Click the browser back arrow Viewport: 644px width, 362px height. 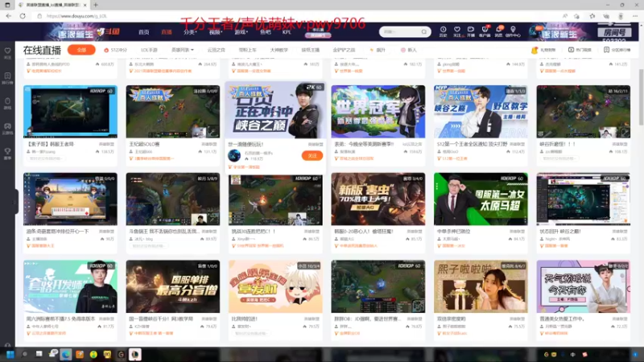click(x=9, y=16)
